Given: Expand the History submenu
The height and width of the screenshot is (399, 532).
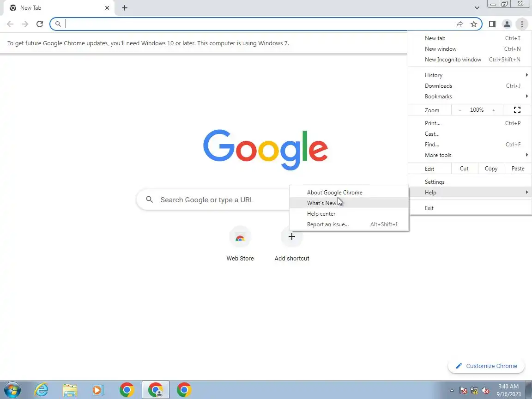Looking at the screenshot, I should 470,75.
